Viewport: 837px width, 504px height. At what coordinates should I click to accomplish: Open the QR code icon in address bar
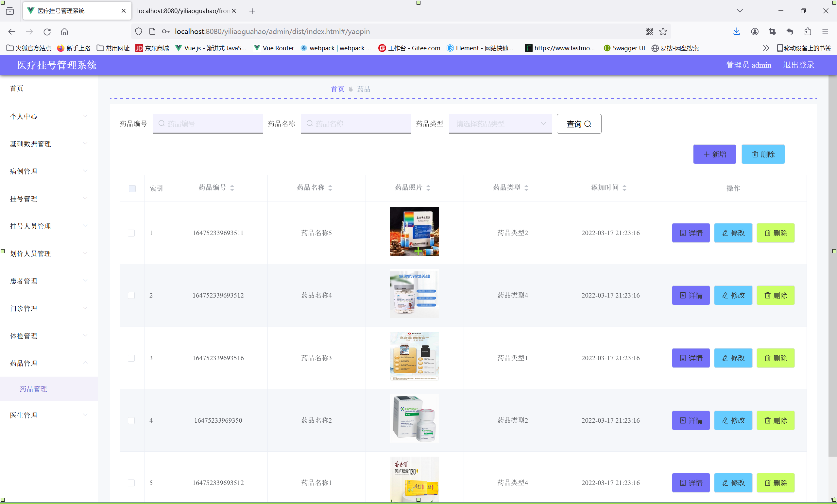coord(649,32)
